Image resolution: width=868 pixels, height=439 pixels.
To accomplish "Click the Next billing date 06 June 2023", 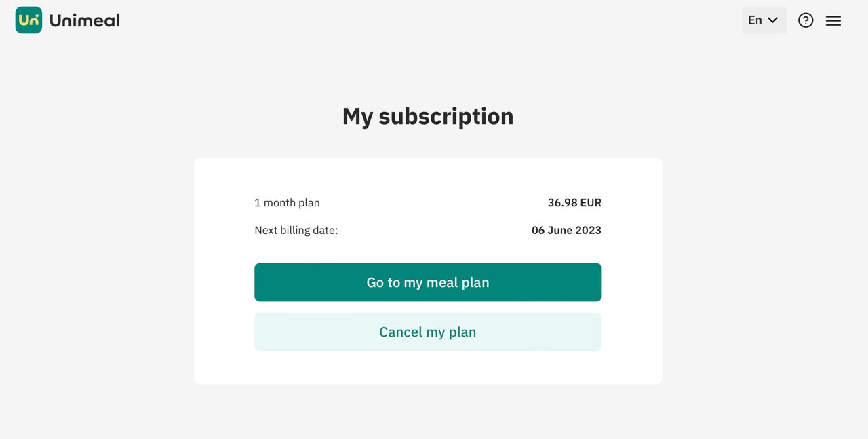I will point(566,230).
